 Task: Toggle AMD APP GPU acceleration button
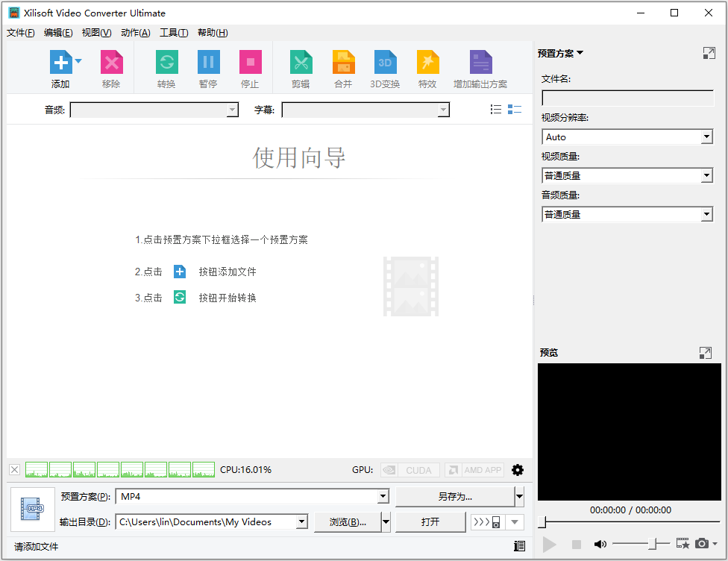474,470
